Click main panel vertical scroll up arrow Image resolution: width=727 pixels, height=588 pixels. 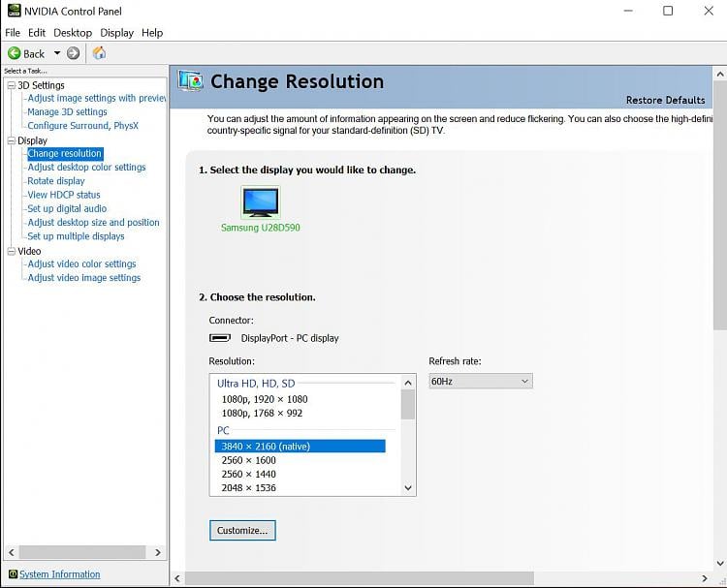pyautogui.click(x=720, y=75)
